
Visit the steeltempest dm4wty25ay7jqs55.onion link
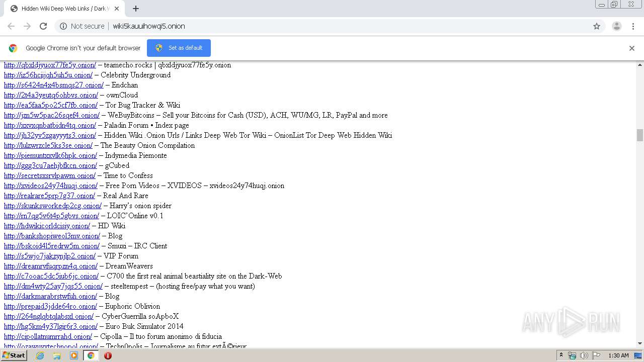click(53, 286)
